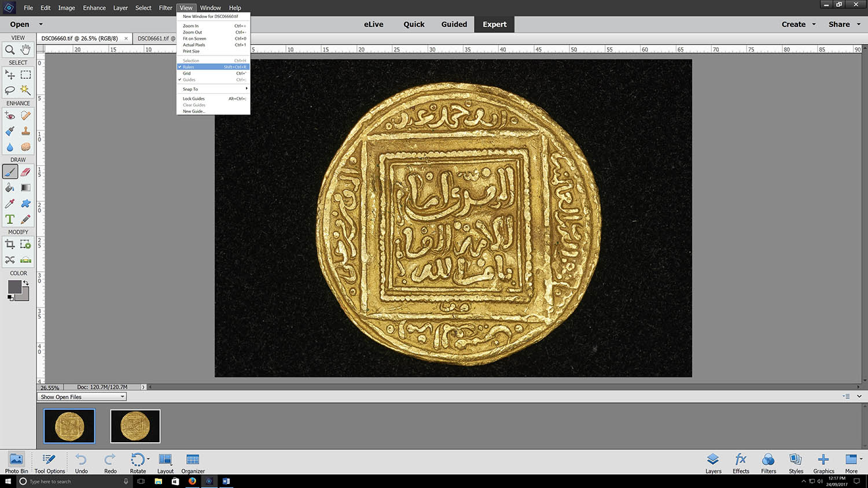Select the Content-Aware Move tool
This screenshot has width=868, height=488.
point(10,260)
